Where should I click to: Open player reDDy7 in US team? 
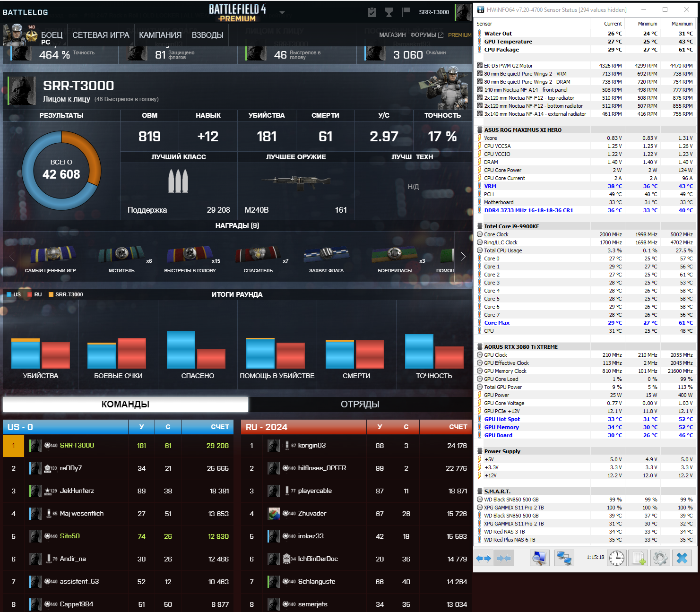tap(71, 468)
